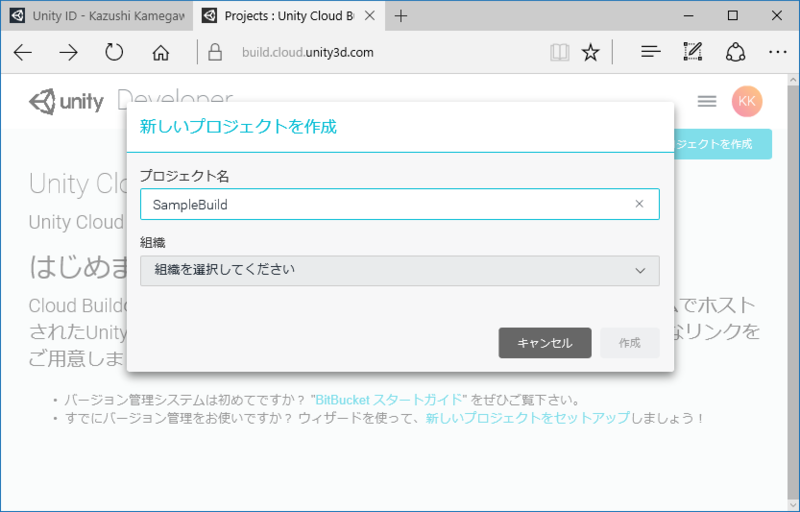Open 新しいプロジェクトをセットアップ link

528,418
